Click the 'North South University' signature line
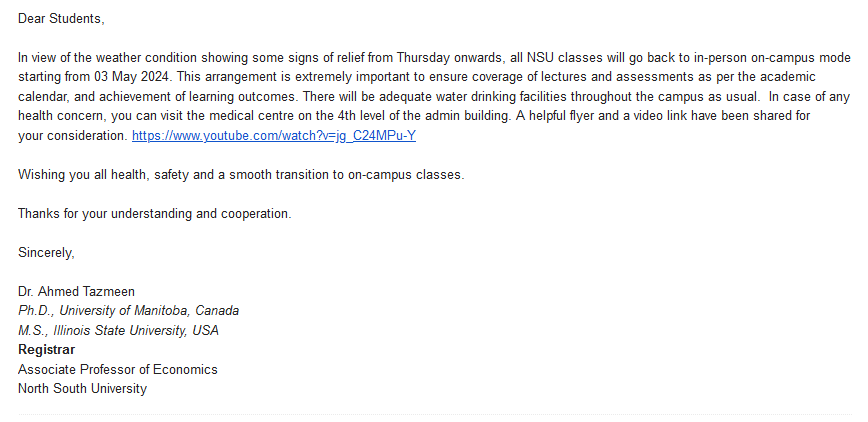 [x=82, y=389]
